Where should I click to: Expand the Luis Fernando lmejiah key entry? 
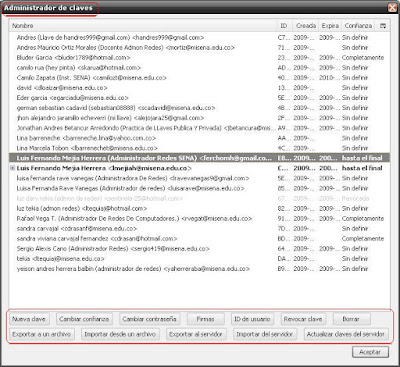(13, 168)
